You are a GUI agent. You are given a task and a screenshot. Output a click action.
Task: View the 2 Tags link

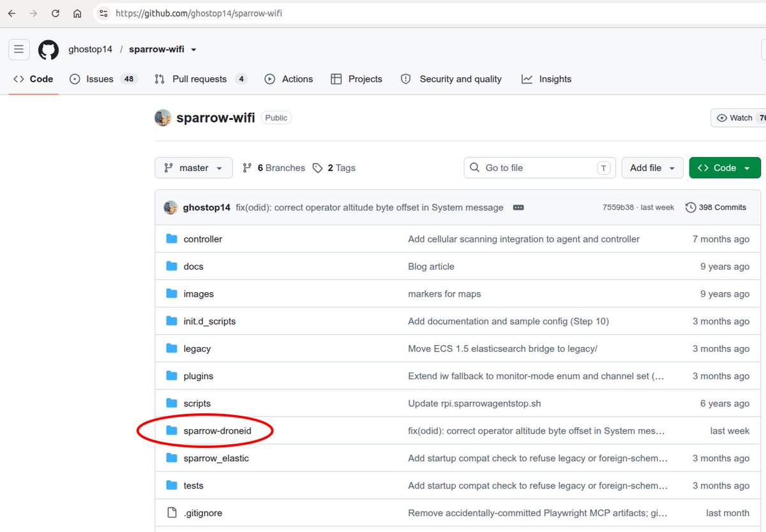(334, 168)
